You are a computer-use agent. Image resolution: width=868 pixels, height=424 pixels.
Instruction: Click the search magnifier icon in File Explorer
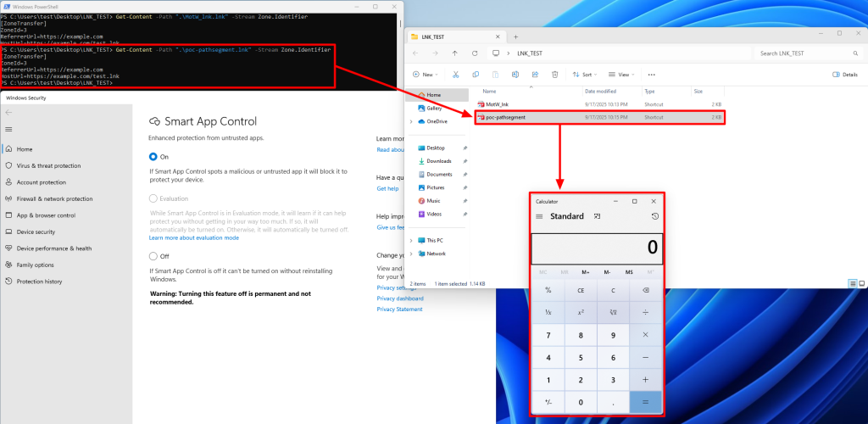pyautogui.click(x=855, y=53)
